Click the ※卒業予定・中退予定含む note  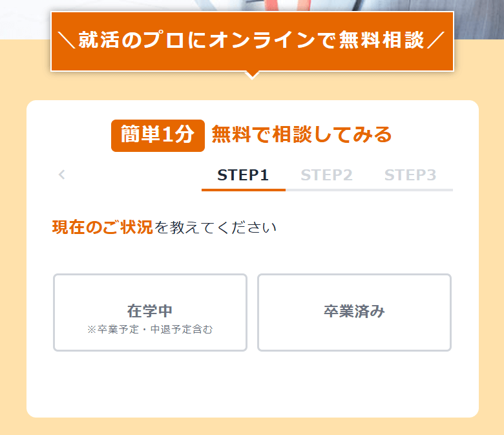(150, 330)
